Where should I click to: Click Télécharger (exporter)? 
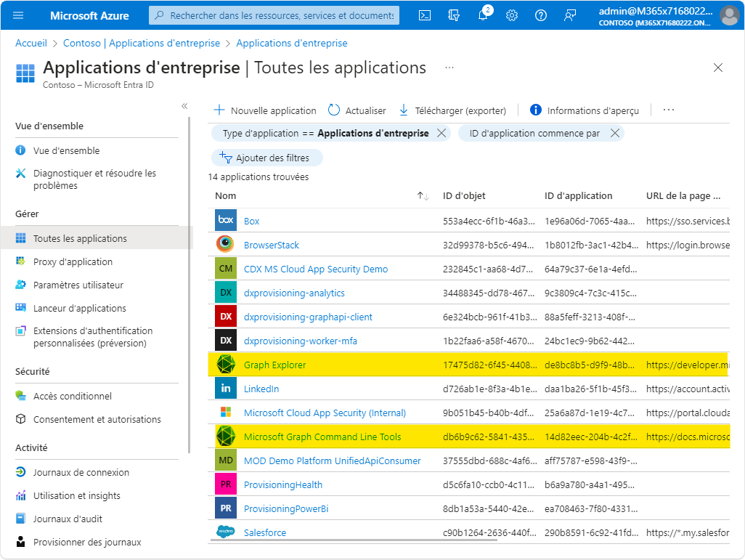452,110
